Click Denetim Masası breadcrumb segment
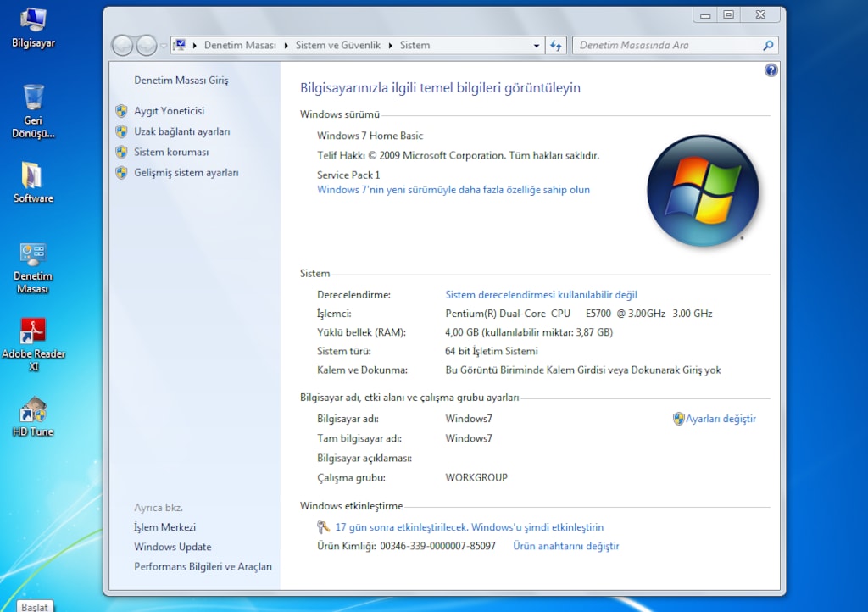 pyautogui.click(x=240, y=46)
